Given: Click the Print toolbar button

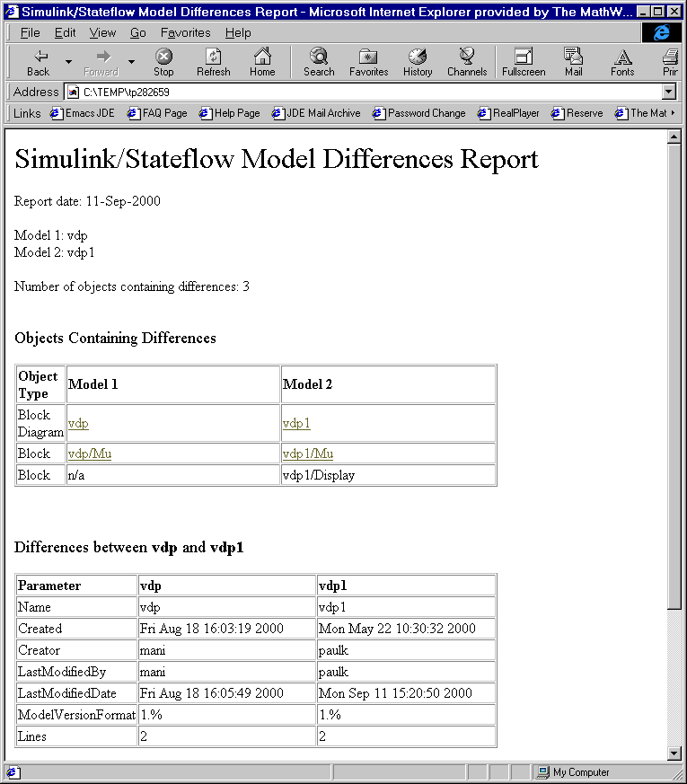Looking at the screenshot, I should 670,63.
